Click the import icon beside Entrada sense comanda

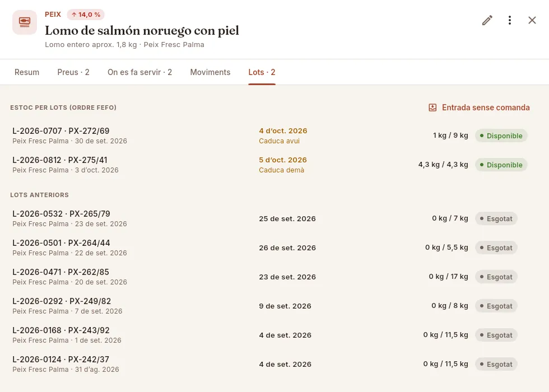(x=432, y=108)
